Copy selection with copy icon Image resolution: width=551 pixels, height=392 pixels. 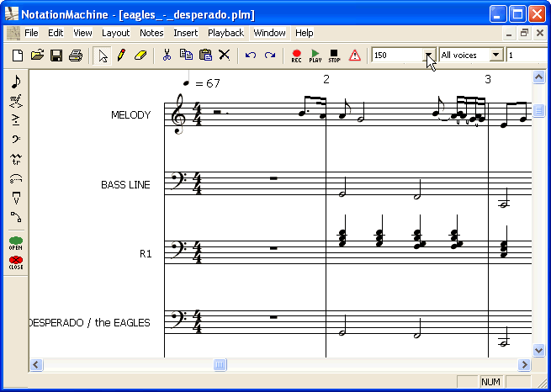point(186,56)
